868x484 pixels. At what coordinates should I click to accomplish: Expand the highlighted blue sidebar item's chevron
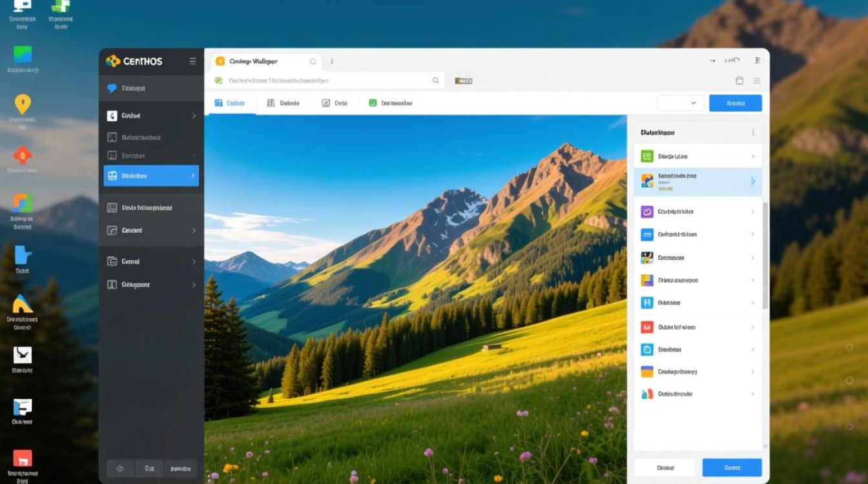tap(192, 176)
